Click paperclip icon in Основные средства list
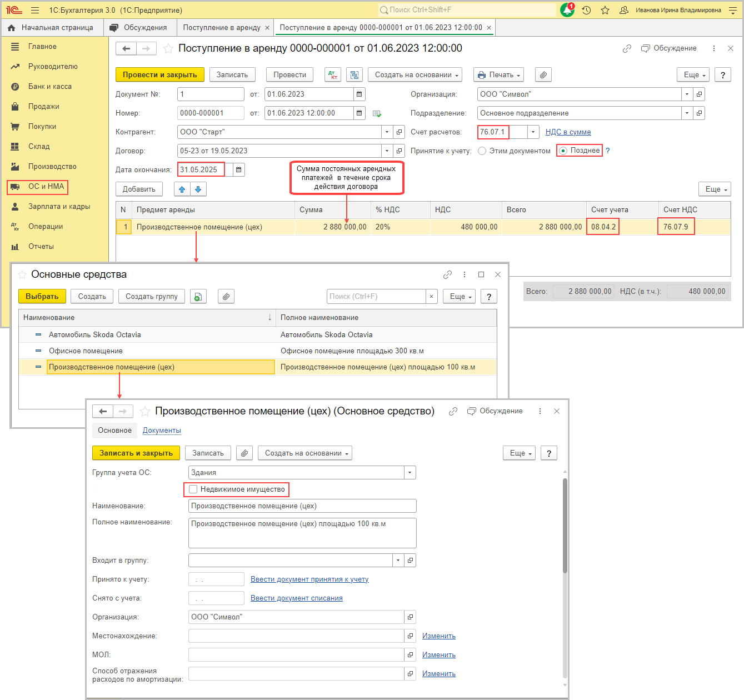The height and width of the screenshot is (700, 744). pos(226,297)
